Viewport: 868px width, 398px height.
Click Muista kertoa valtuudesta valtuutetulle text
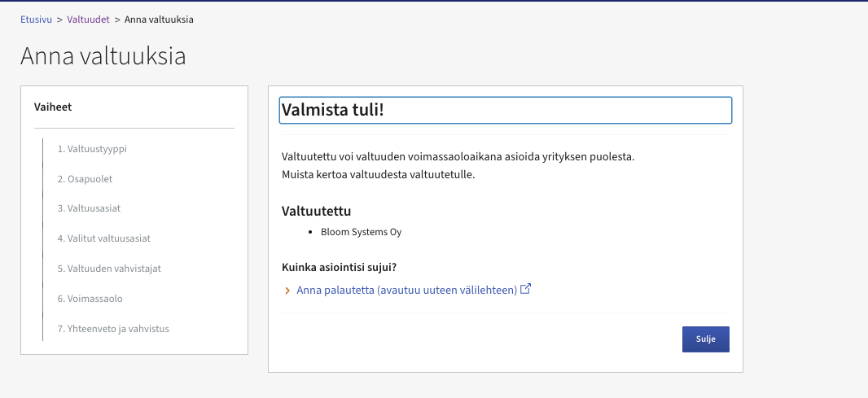tap(378, 175)
